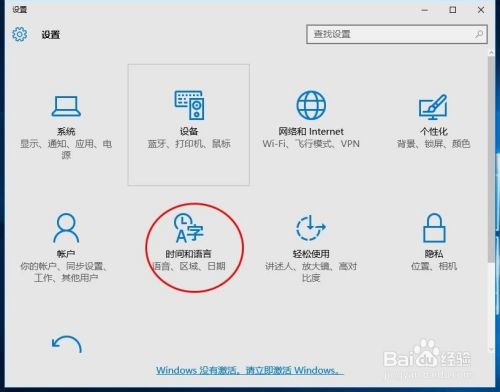Click the 个性化 title text

pos(434,131)
